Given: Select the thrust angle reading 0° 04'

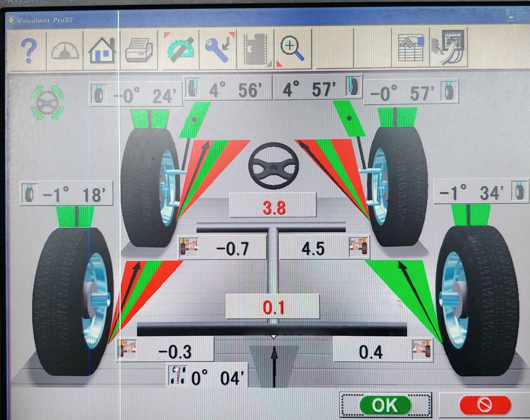Looking at the screenshot, I should pos(215,378).
